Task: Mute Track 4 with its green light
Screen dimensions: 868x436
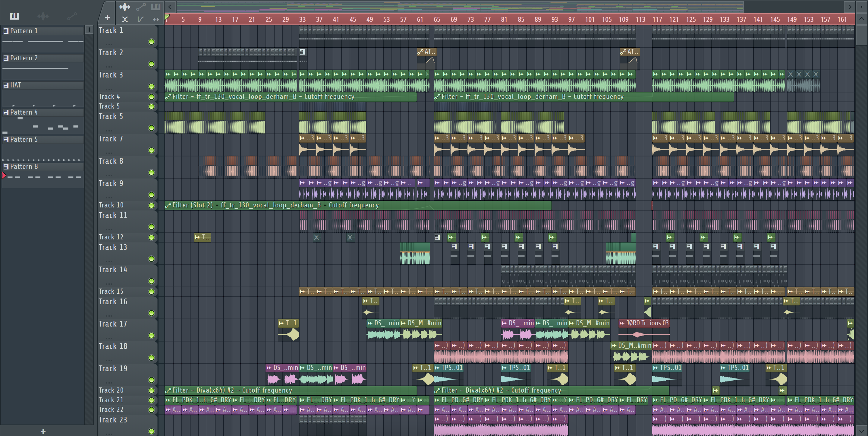Action: (x=151, y=97)
